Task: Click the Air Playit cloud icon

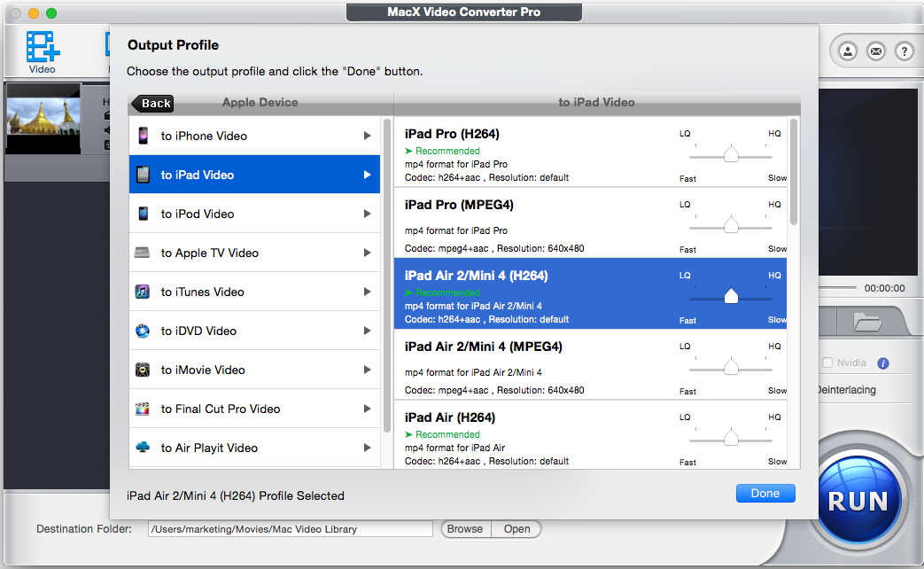Action: pyautogui.click(x=143, y=447)
